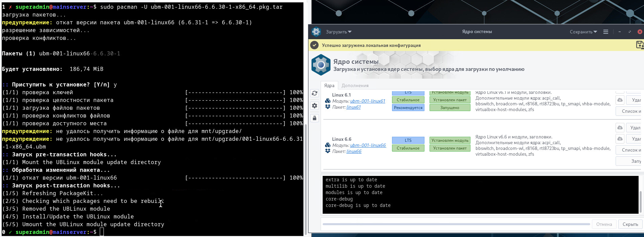Click the 'extra is up to date' log line
The image size is (644, 237).
(x=351, y=180)
